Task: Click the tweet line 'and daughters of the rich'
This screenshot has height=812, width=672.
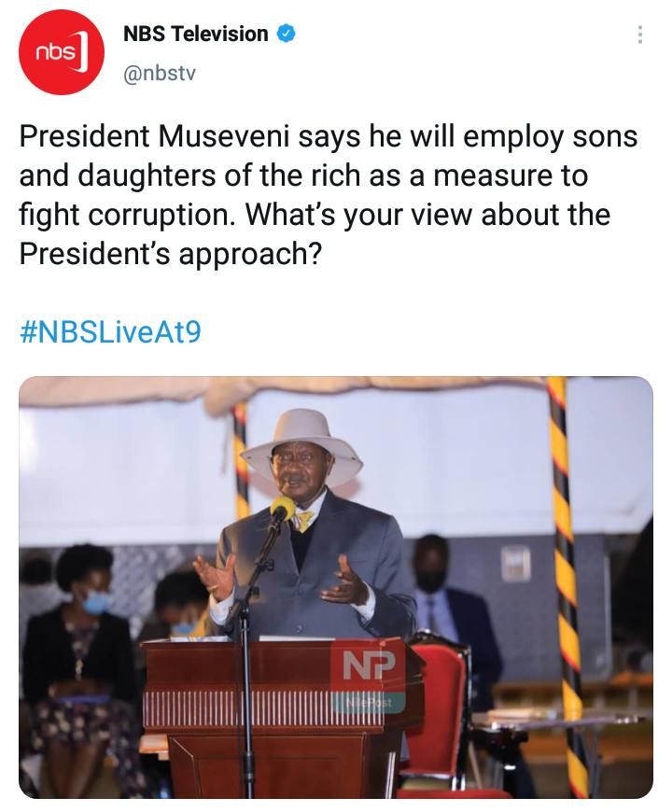Action: tap(303, 176)
